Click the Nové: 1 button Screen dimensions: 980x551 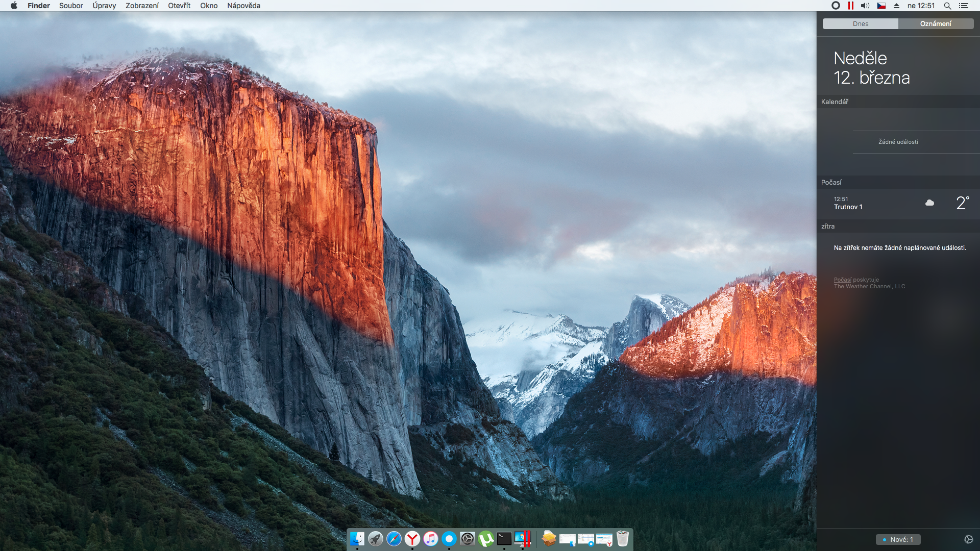coord(898,539)
